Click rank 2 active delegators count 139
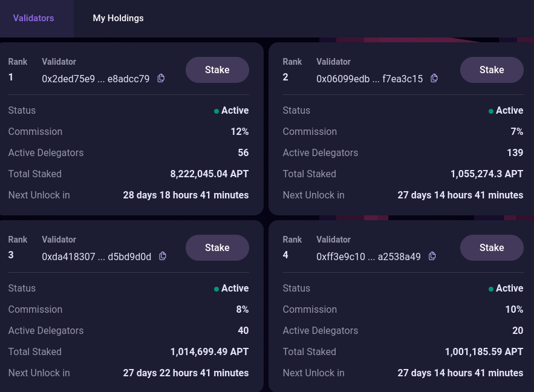 click(515, 152)
